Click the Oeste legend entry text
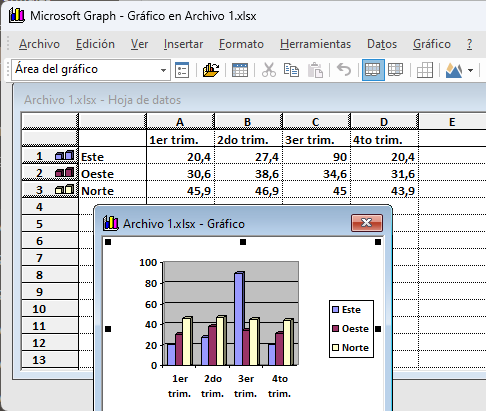This screenshot has width=486, height=411. coord(355,329)
